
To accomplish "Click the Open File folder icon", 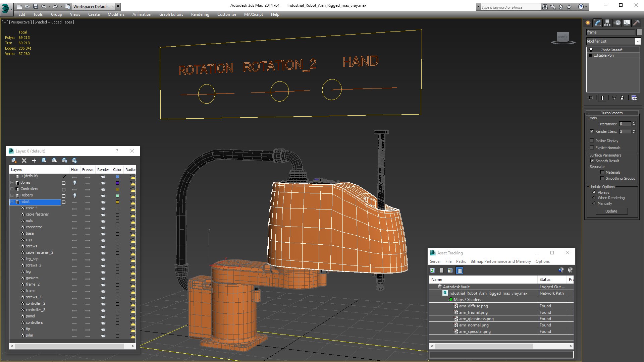I will point(27,6).
